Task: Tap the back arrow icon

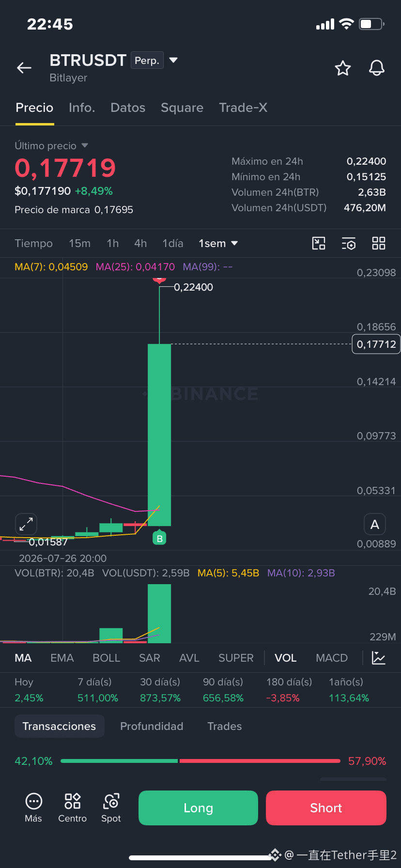Action: [x=24, y=68]
